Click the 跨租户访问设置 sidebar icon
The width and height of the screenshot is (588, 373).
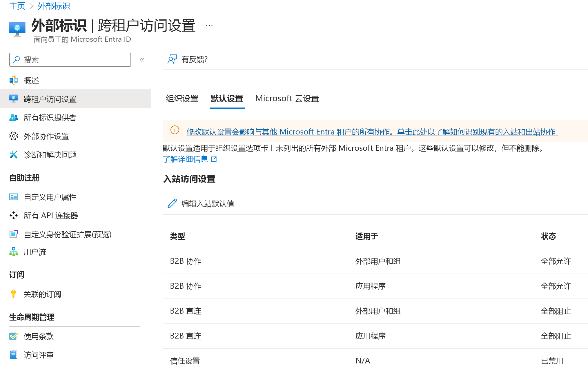14,99
